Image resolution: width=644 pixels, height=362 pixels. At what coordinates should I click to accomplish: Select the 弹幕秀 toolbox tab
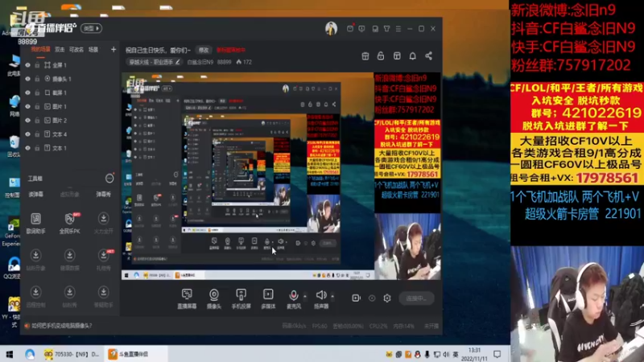[104, 194]
